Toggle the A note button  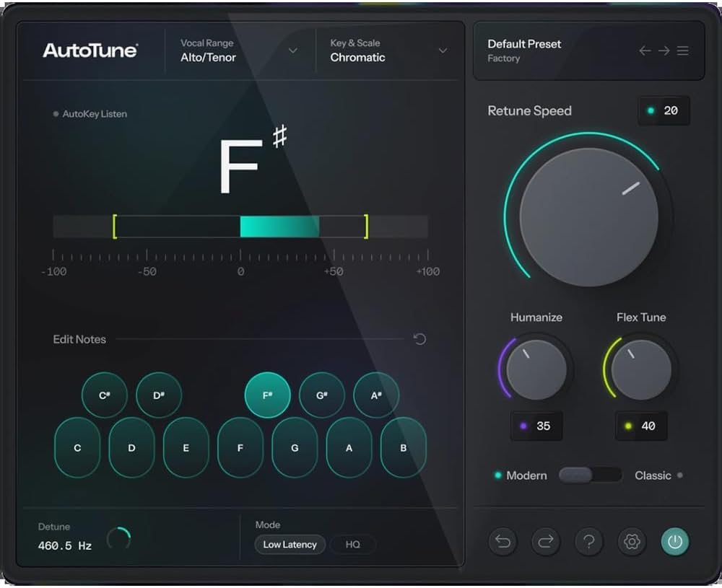349,447
